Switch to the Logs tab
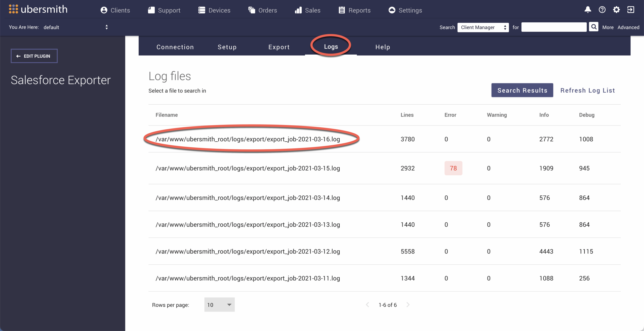The width and height of the screenshot is (644, 331). pyautogui.click(x=331, y=47)
